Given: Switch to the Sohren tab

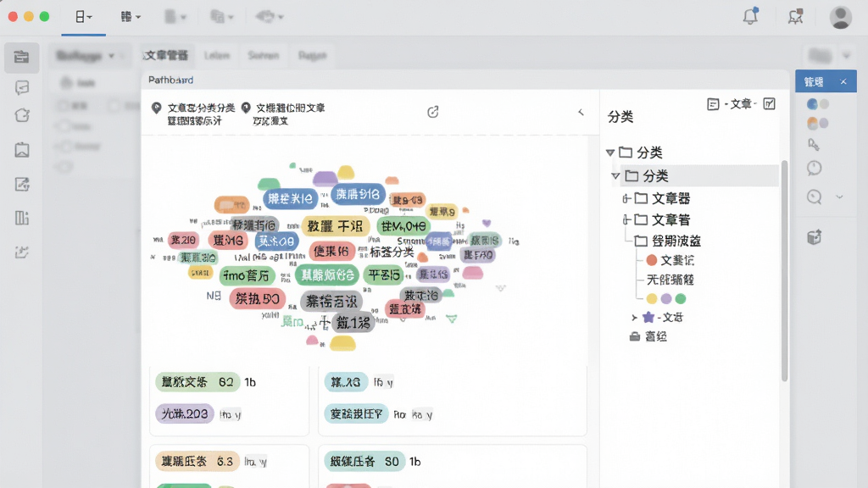Looking at the screenshot, I should [263, 55].
